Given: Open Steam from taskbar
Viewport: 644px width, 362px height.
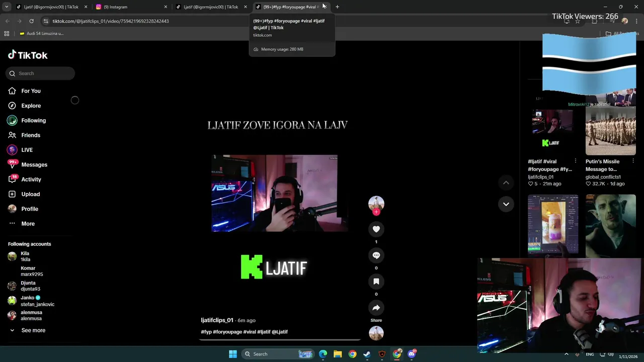Looking at the screenshot, I should (367, 354).
